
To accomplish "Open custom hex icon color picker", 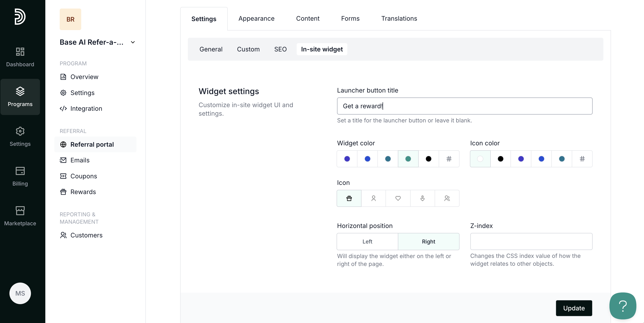I will point(582,159).
